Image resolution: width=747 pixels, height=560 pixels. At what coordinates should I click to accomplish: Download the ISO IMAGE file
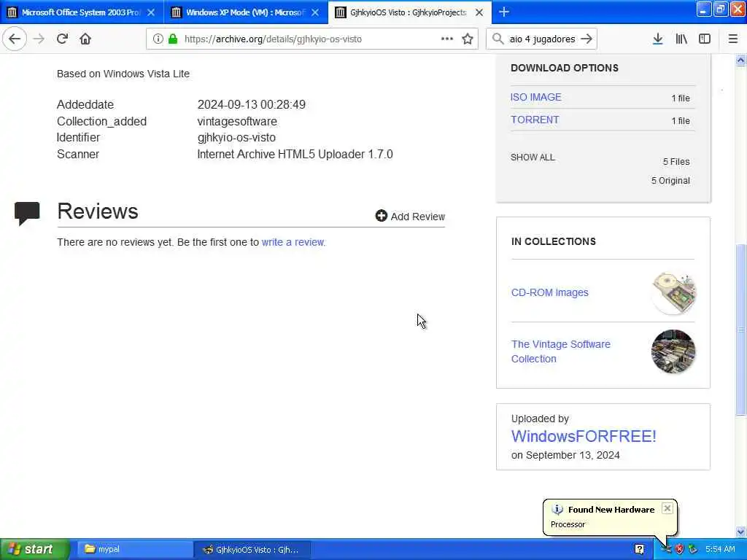tap(535, 97)
